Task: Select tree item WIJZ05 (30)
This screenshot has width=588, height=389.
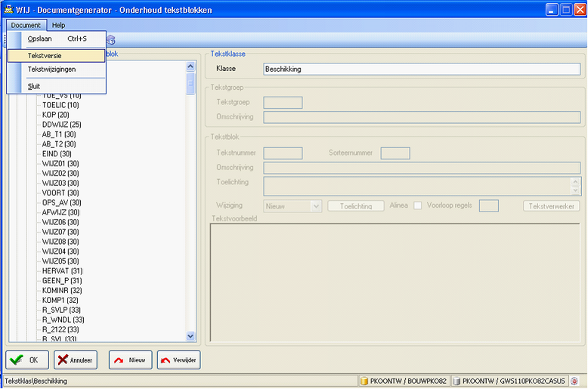Action: click(x=60, y=261)
